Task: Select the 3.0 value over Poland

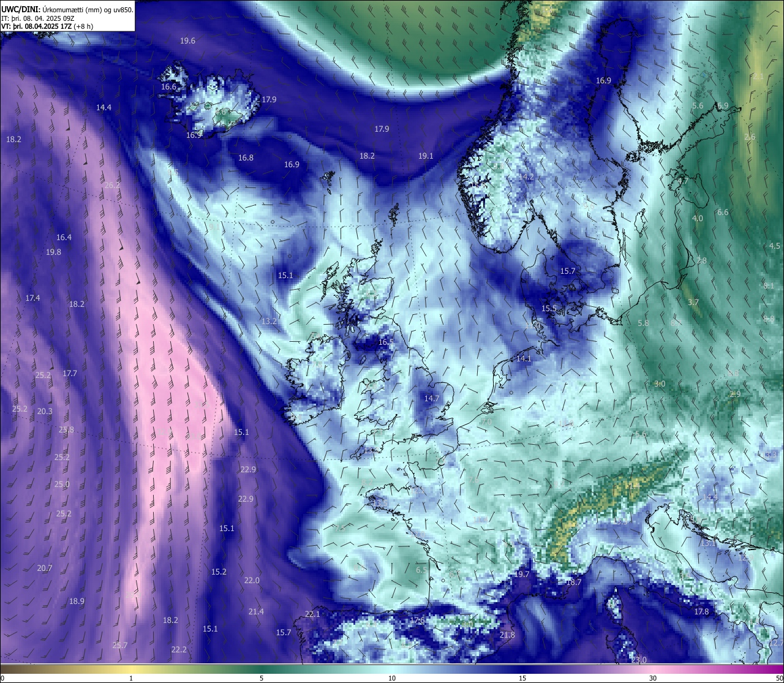Action: click(x=660, y=384)
